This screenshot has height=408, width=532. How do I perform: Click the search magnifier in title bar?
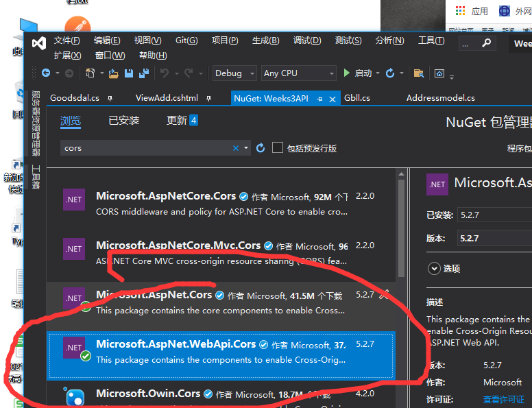487,43
